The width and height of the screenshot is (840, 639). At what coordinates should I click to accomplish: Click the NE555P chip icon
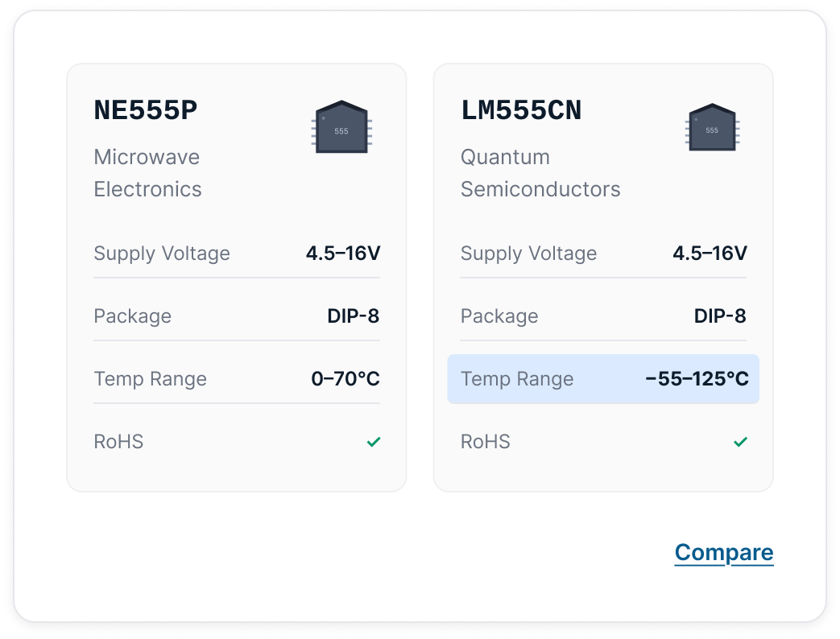click(x=341, y=127)
